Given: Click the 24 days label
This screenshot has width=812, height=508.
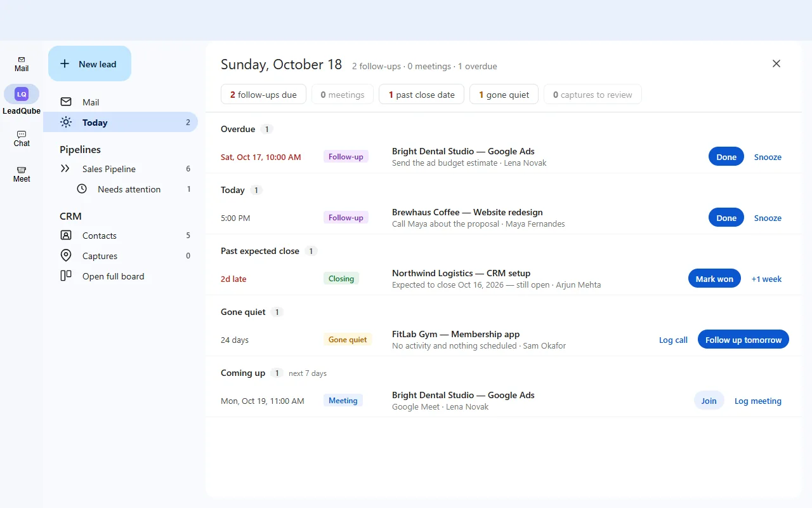Looking at the screenshot, I should 235,340.
